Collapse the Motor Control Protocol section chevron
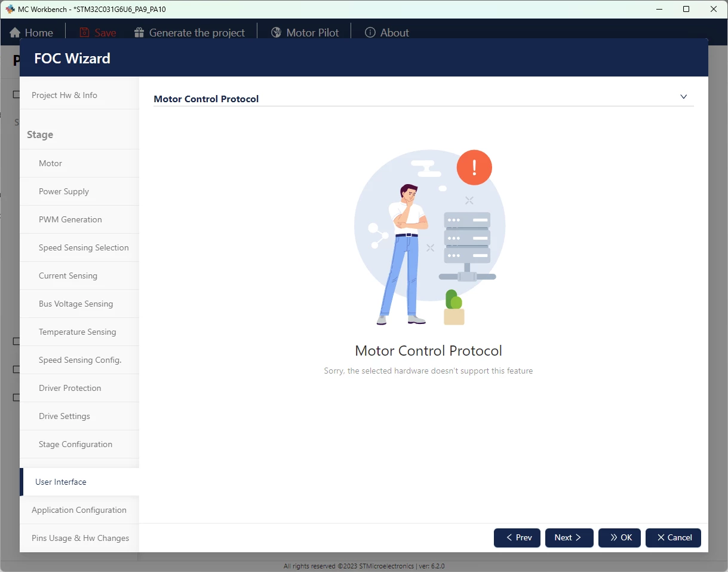The width and height of the screenshot is (728, 572). pos(684,97)
